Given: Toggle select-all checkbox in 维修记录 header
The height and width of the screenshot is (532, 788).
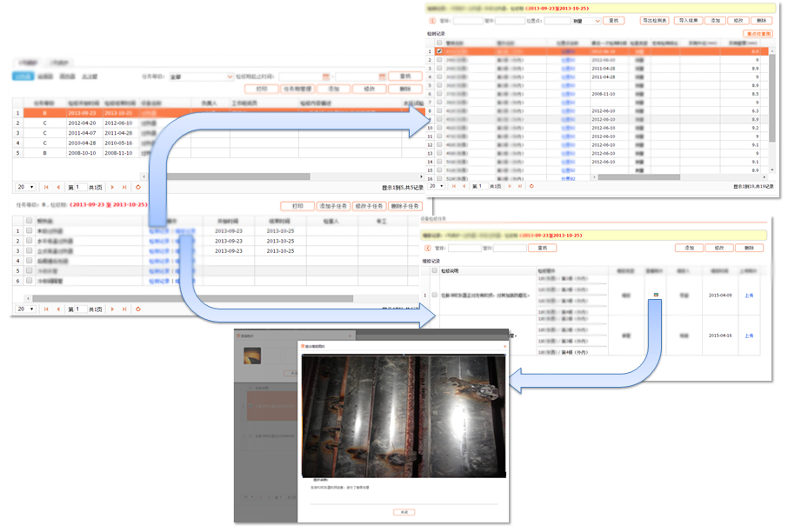Looking at the screenshot, I should point(435,270).
